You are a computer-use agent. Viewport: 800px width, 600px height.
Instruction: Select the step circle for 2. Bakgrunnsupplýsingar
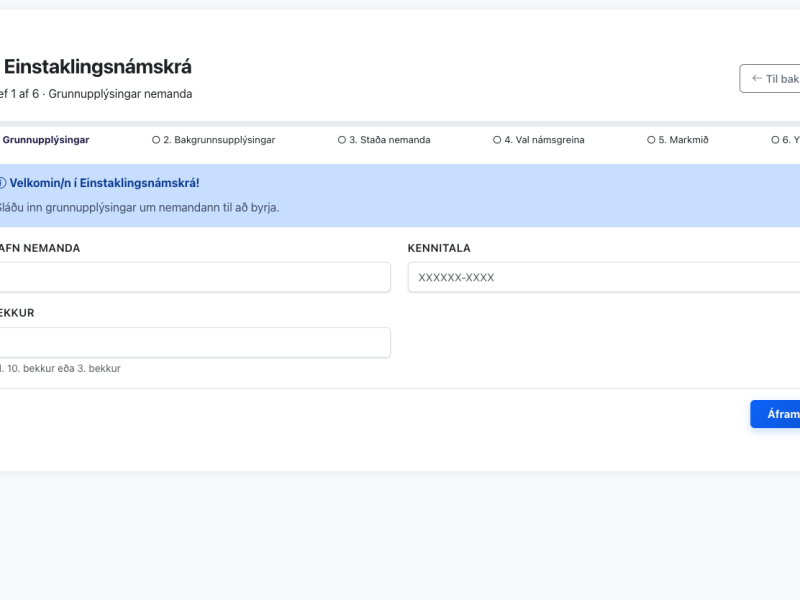156,140
